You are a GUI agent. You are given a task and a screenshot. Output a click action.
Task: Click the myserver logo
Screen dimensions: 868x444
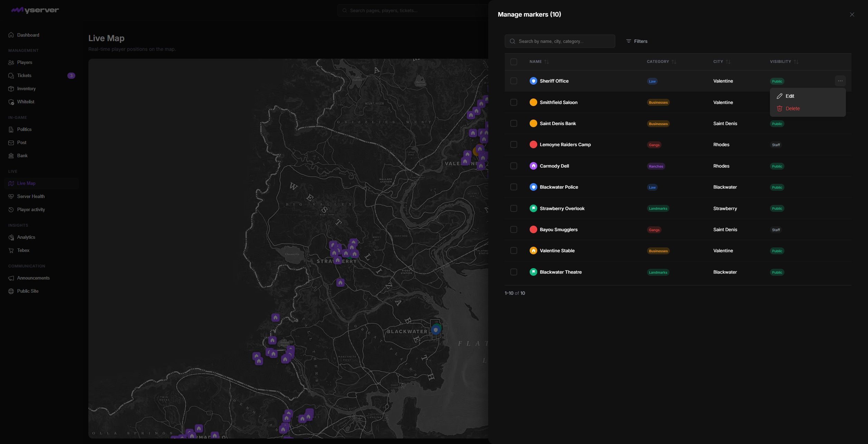[x=35, y=10]
